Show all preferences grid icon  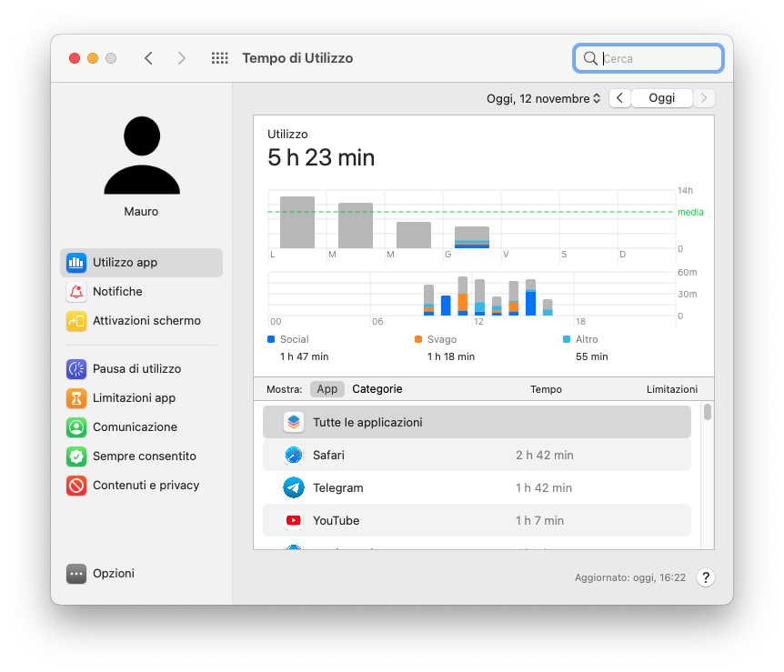219,58
